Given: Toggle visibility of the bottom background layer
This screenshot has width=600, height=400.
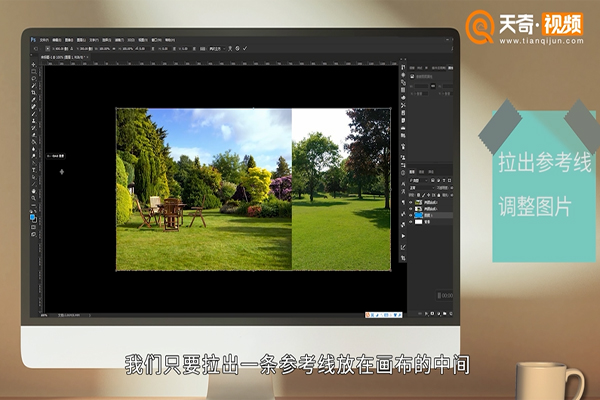Looking at the screenshot, I should coord(411,221).
